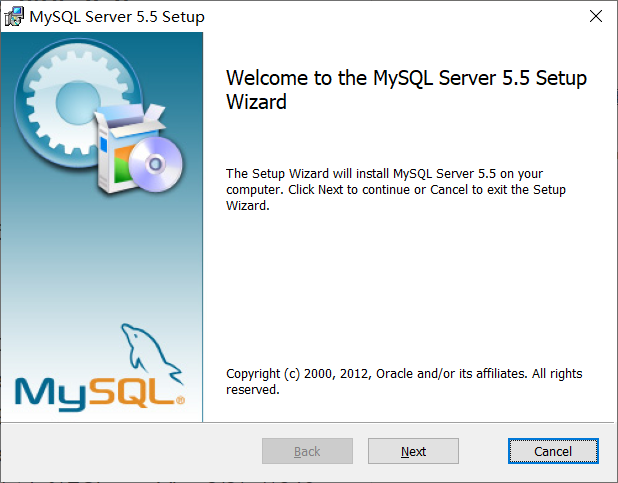Close the setup window with X
The width and height of the screenshot is (618, 483).
[x=596, y=16]
